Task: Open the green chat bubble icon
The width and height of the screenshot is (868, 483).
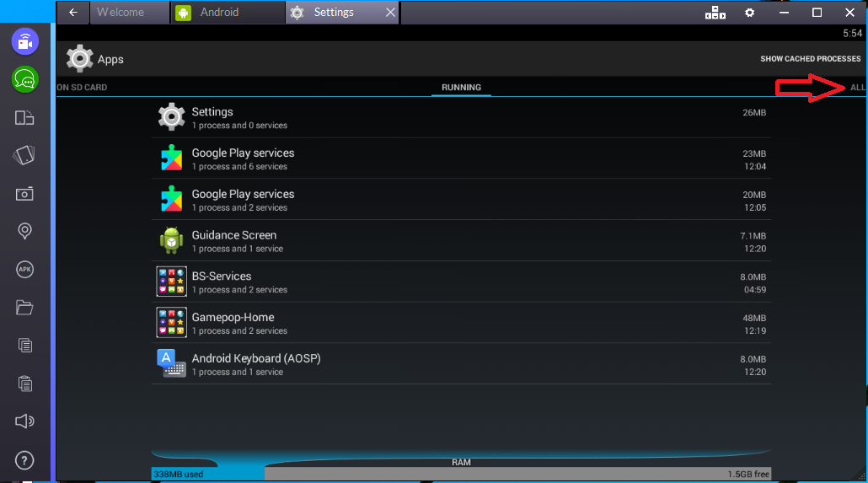Action: click(25, 80)
